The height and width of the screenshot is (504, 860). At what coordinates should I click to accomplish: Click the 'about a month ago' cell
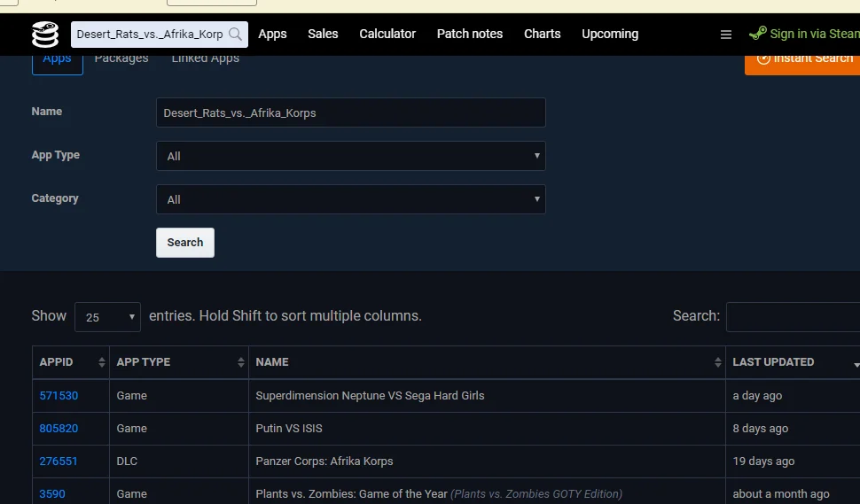[793, 492]
